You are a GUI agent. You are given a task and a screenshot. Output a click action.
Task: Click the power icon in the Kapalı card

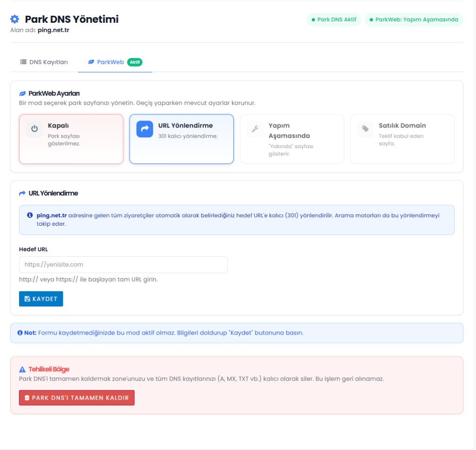[x=34, y=129]
